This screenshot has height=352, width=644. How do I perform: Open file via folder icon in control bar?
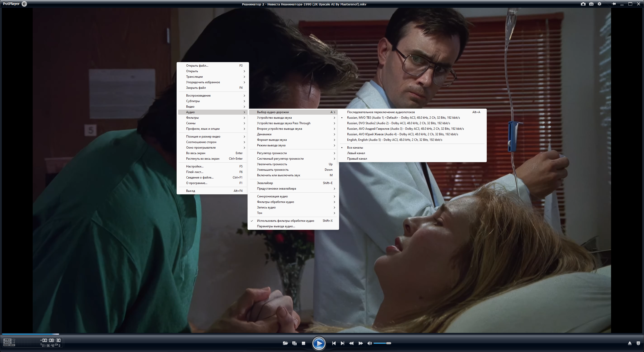pos(285,343)
